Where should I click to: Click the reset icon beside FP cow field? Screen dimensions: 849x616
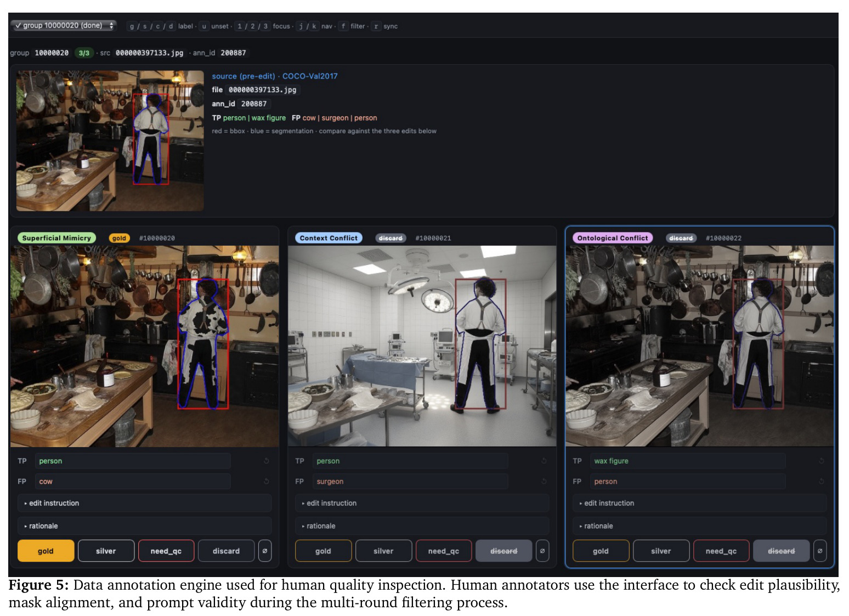click(267, 481)
